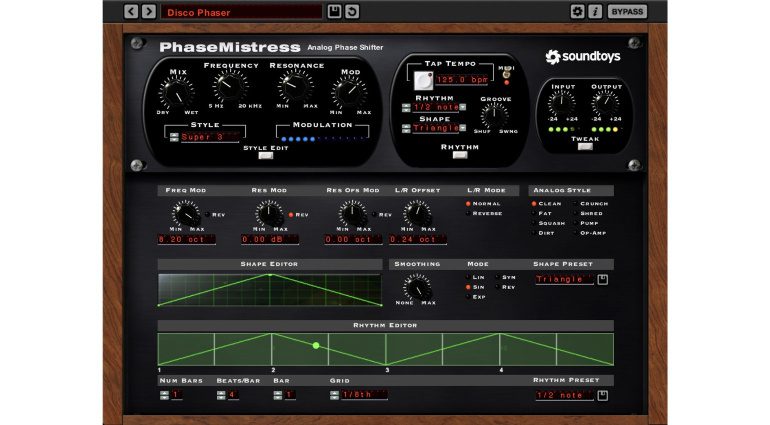Viewport: 770px width, 425px height.
Task: Open the Grid 1/8th selector
Action: 364,395
